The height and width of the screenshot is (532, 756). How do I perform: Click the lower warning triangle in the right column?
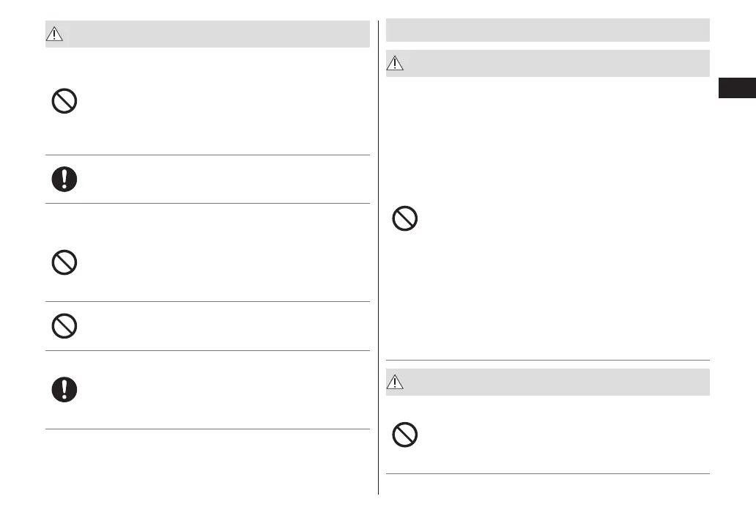point(396,382)
